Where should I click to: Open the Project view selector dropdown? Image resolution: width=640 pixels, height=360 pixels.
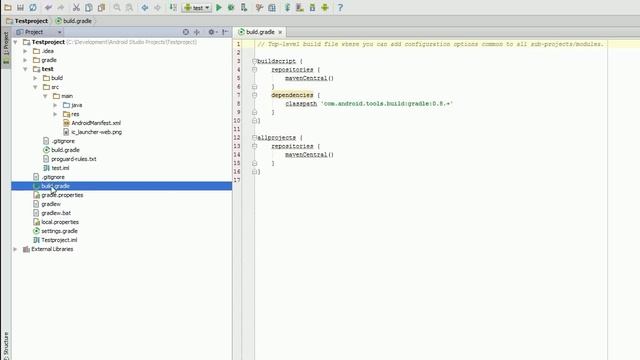click(39, 32)
